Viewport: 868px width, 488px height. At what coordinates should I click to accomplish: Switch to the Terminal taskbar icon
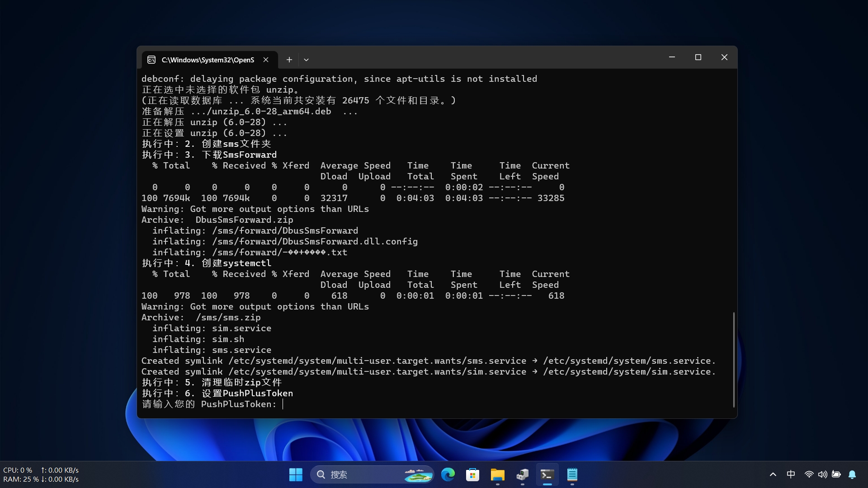click(x=547, y=474)
